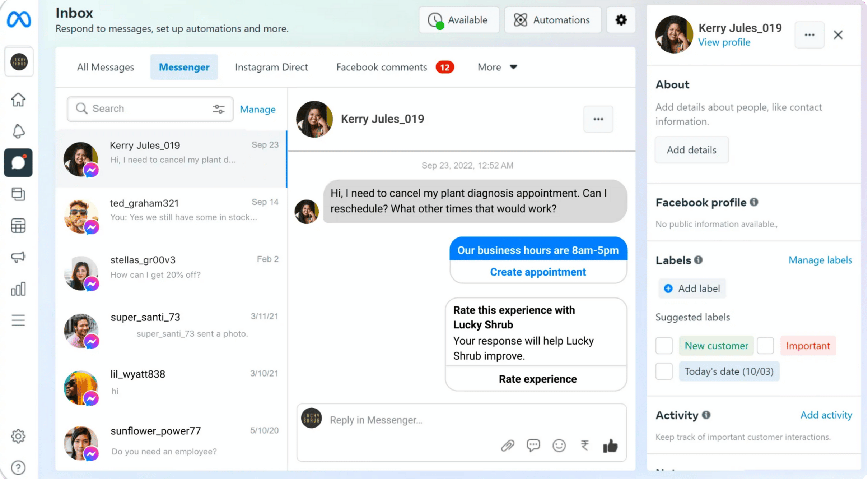Check the Important label checkbox
Image resolution: width=868 pixels, height=480 pixels.
click(x=765, y=346)
